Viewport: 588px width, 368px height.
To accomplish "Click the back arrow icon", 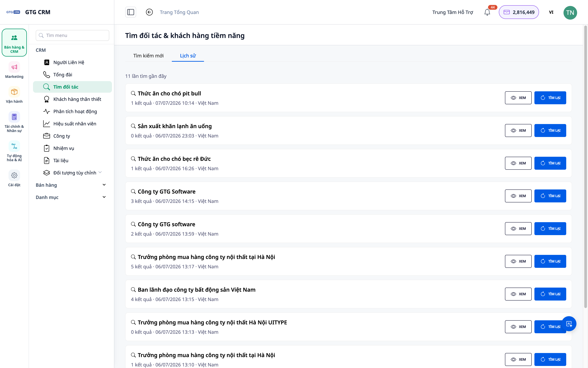I will (149, 12).
